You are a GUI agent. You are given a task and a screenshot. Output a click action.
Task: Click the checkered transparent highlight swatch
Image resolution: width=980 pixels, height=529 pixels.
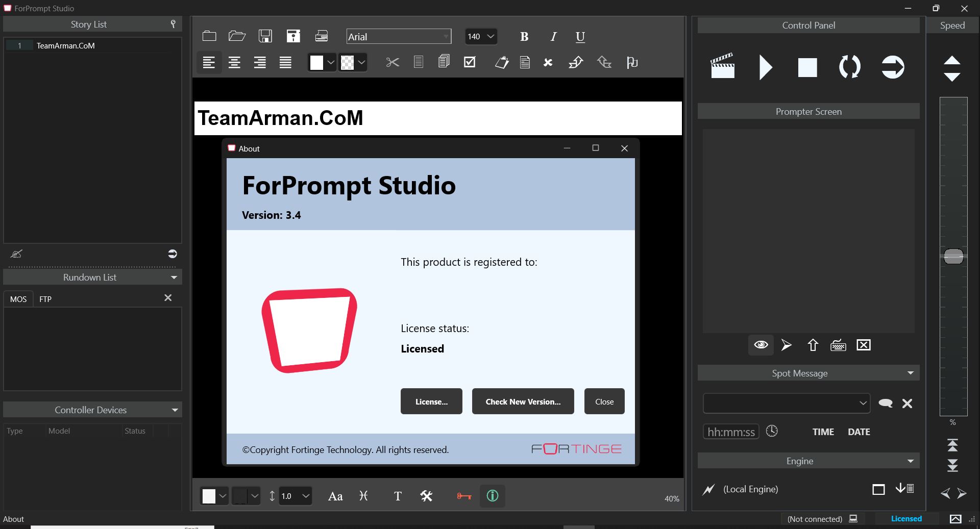pyautogui.click(x=347, y=63)
